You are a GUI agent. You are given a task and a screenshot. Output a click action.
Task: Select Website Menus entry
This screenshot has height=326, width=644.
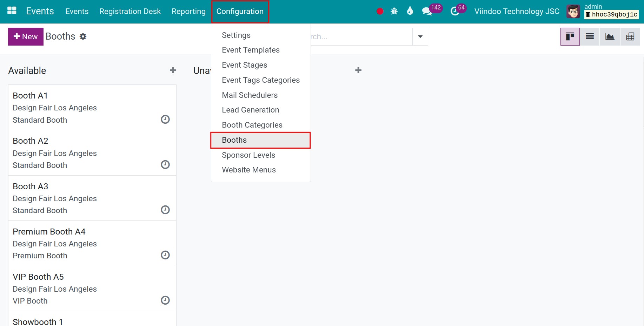point(261,170)
